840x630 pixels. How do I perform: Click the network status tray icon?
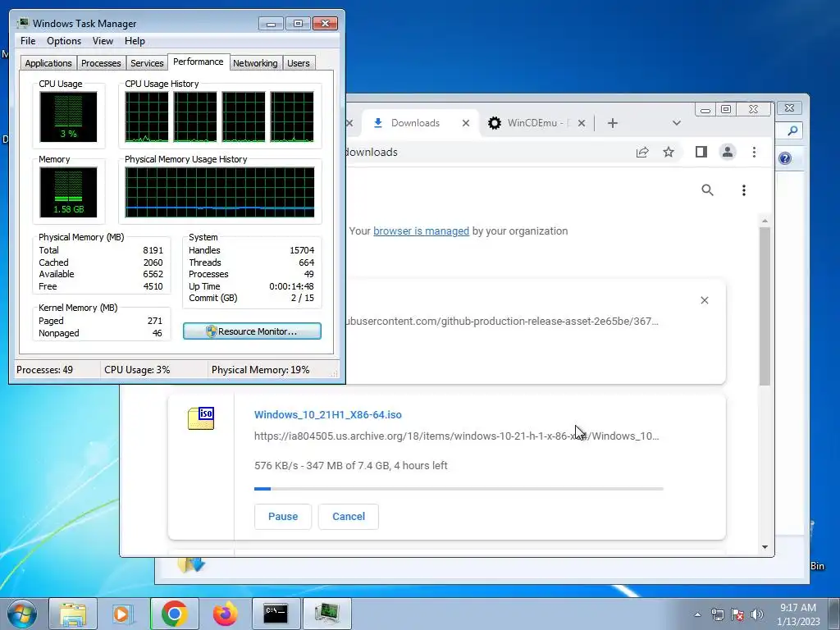pyautogui.click(x=717, y=614)
